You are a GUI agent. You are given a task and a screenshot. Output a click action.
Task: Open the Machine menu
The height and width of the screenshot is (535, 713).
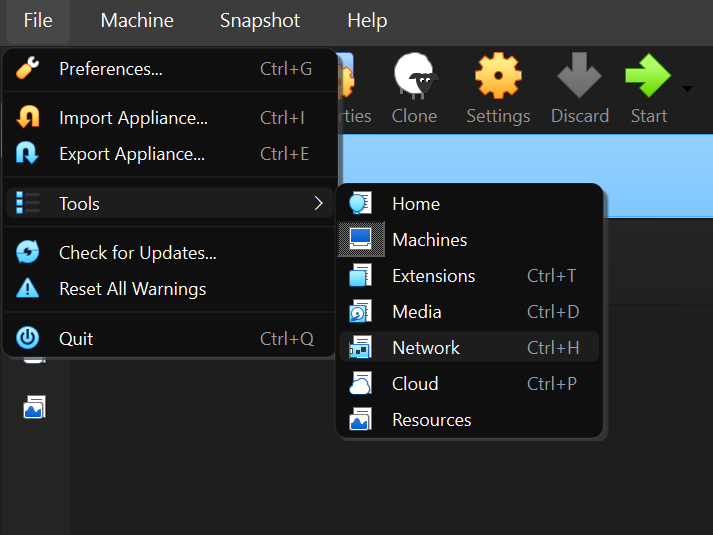[x=137, y=20]
